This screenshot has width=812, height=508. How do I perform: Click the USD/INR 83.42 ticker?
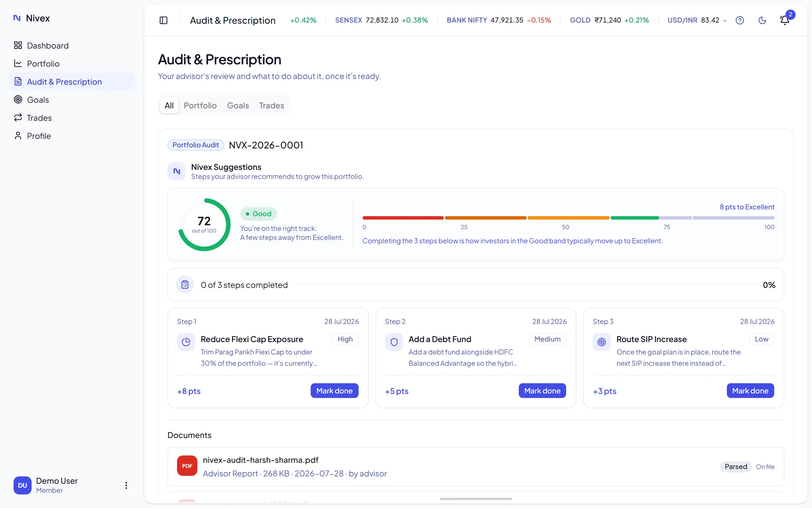(x=697, y=20)
